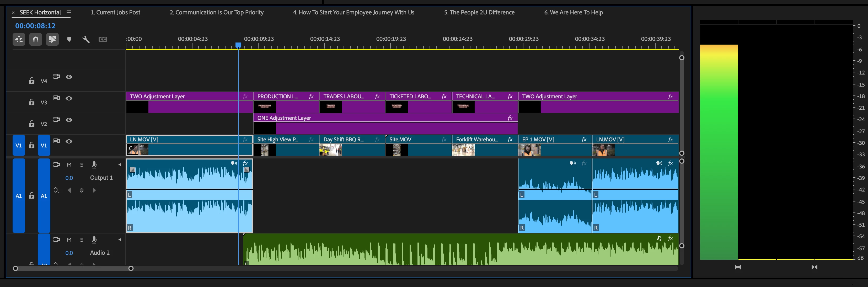Open 6. We Are Here To Help tab
This screenshot has height=287, width=868.
(573, 13)
